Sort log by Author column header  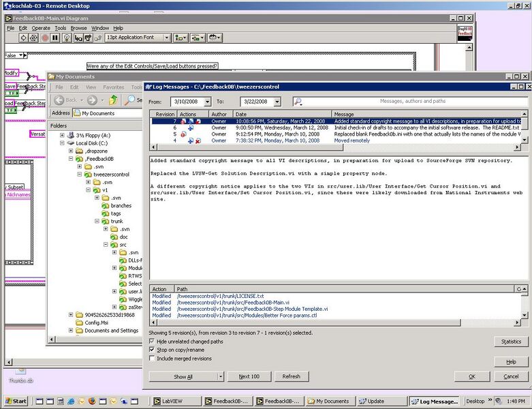click(219, 115)
